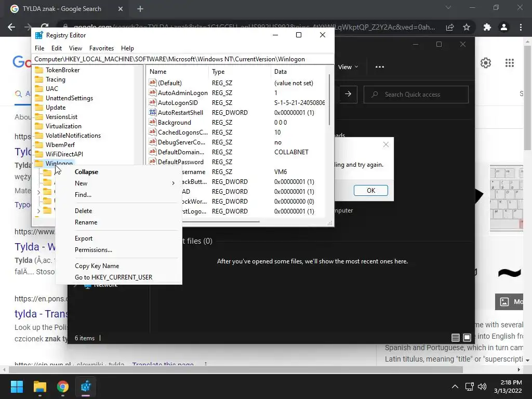Click the CachedLogonsC... value icon
The width and height of the screenshot is (532, 399).
[153, 131]
